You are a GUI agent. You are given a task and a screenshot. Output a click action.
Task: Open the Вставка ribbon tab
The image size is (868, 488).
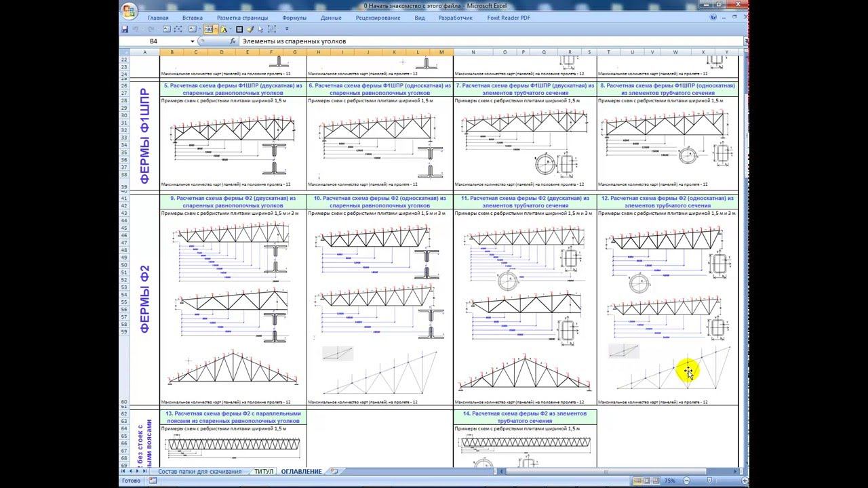coord(193,18)
